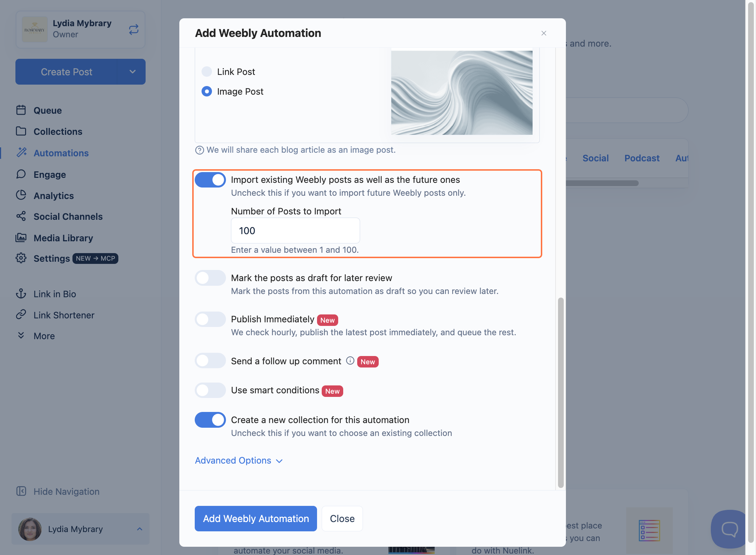Screen dimensions: 756x555
Task: Open the Queue calendar icon
Action: pyautogui.click(x=21, y=110)
